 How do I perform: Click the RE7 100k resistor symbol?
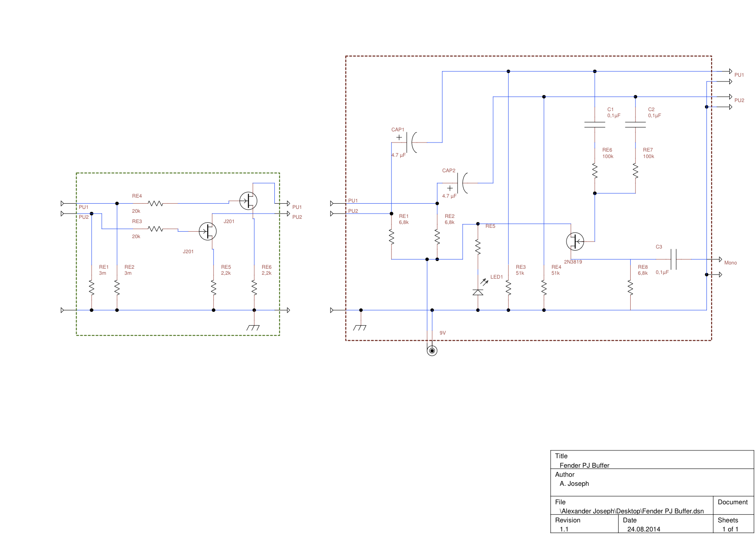pyautogui.click(x=635, y=171)
